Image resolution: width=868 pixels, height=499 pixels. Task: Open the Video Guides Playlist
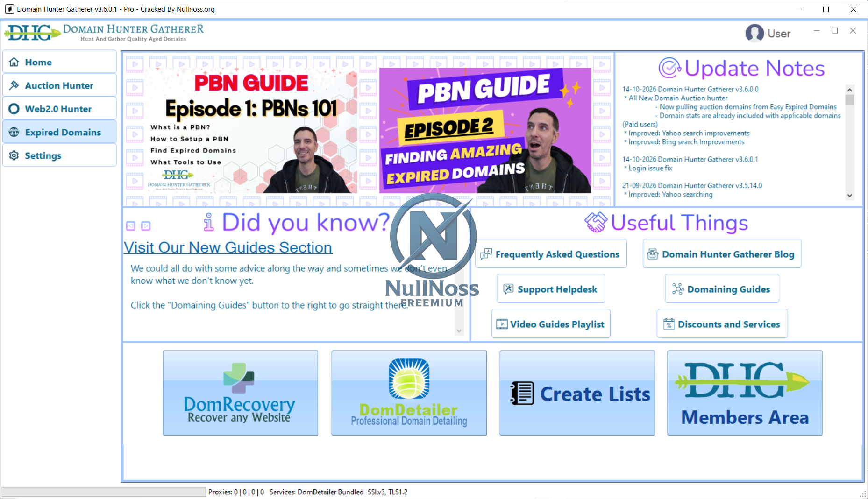551,324
